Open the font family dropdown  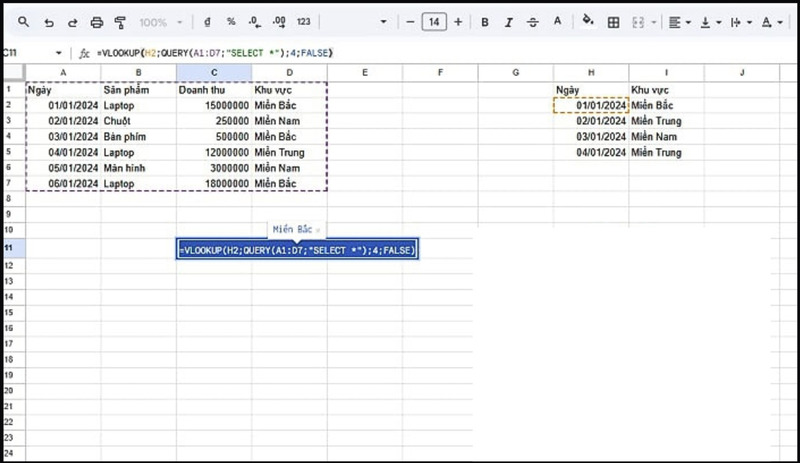383,22
